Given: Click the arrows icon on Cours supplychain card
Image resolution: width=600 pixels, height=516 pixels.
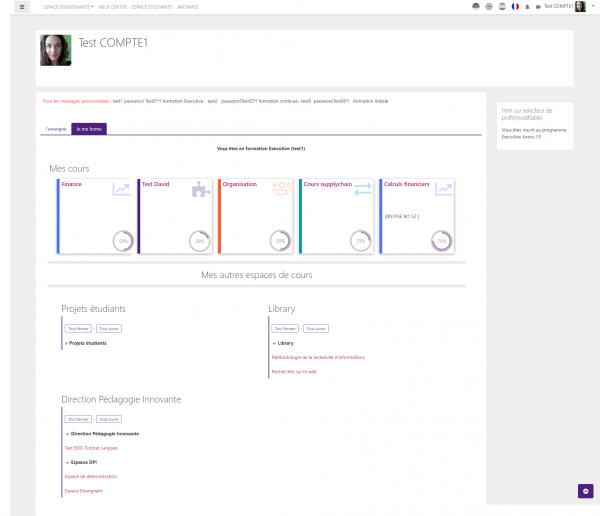Looking at the screenshot, I should (x=362, y=188).
